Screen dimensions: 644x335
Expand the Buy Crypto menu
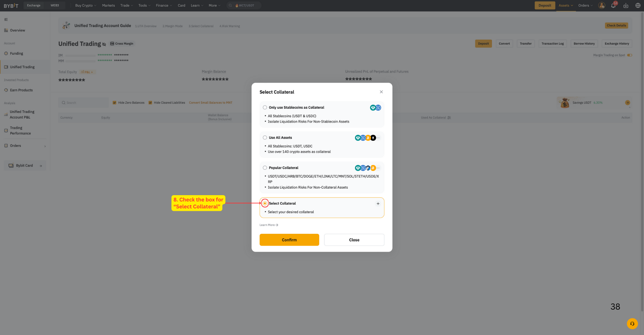click(x=86, y=5)
